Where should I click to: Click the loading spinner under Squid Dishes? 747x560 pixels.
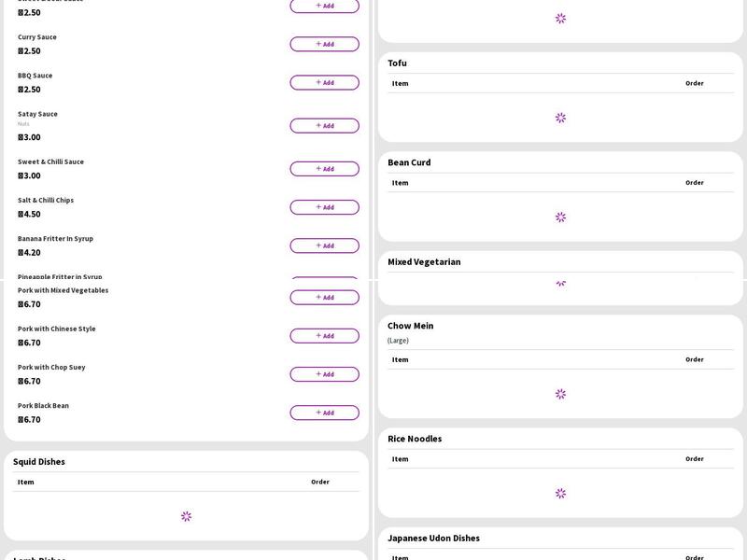click(186, 516)
